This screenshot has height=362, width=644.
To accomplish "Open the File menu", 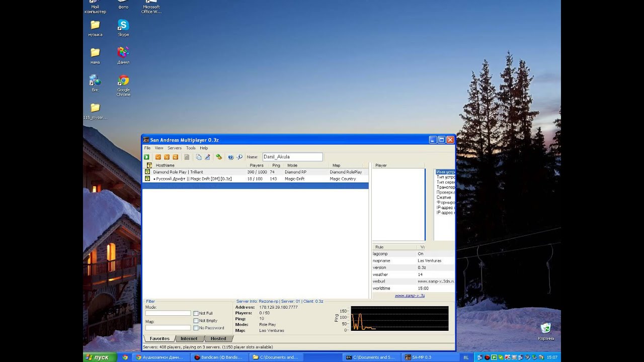I will (x=147, y=148).
